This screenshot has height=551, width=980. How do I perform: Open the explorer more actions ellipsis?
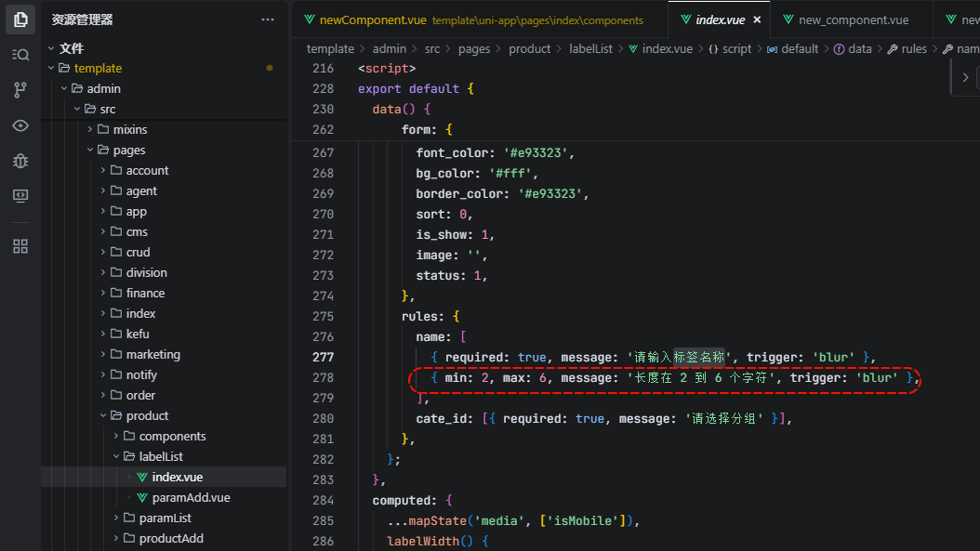click(x=268, y=20)
